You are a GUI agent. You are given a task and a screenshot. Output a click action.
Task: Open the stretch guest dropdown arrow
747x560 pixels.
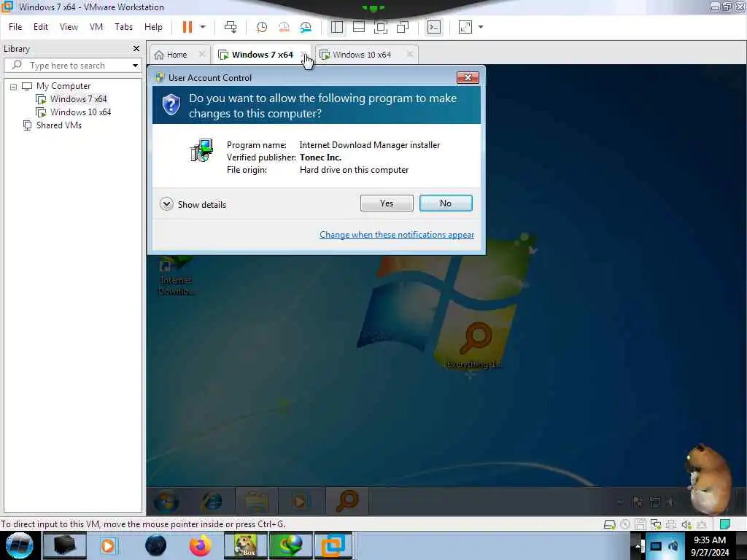[481, 27]
